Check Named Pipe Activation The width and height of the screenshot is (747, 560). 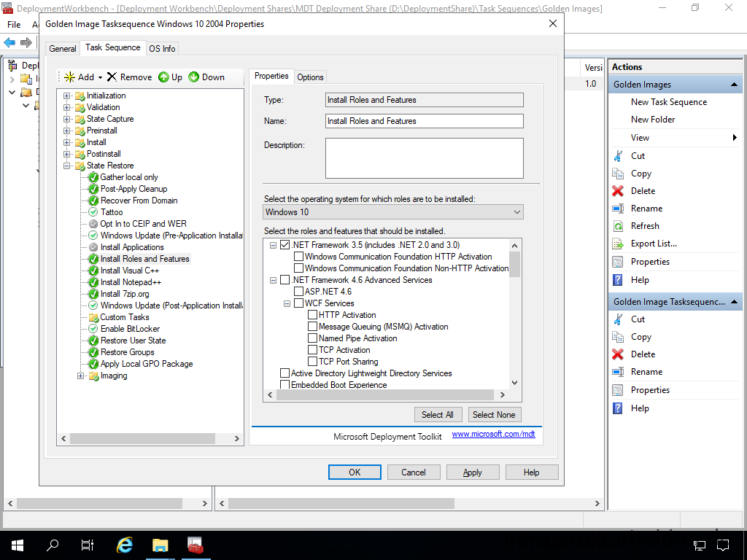pos(312,338)
